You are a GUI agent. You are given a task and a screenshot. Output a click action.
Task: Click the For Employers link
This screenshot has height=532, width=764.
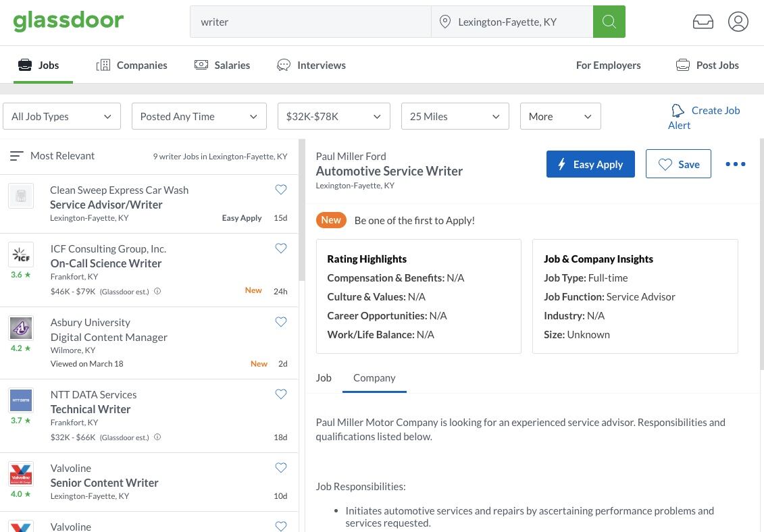click(608, 65)
